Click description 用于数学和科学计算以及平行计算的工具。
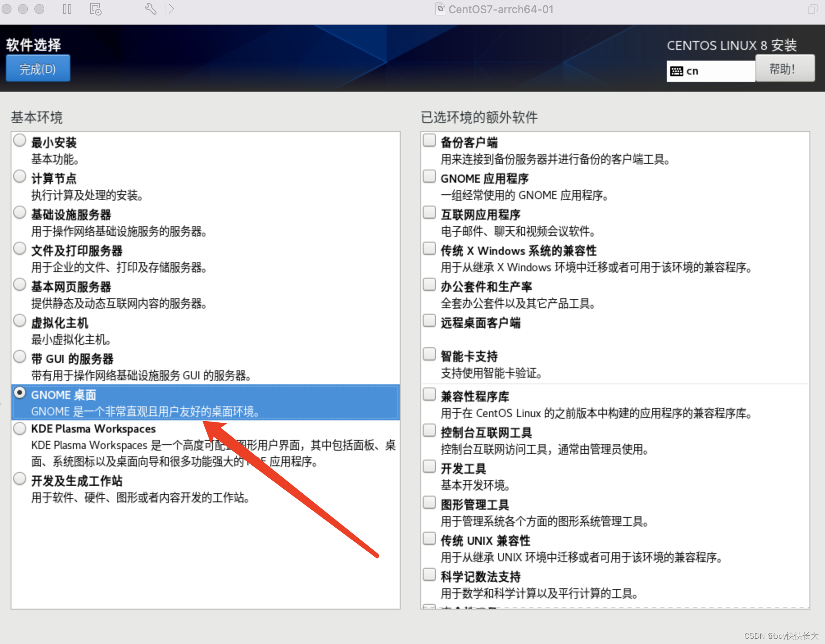825x644 pixels. 539,594
